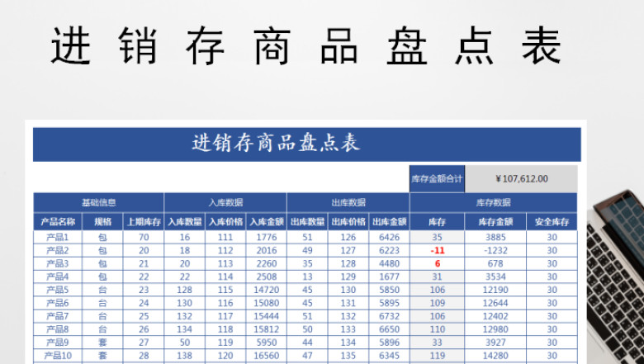Select 上期库存 cell 70 for 产品1
Viewport: 644px width, 364px height.
point(144,237)
